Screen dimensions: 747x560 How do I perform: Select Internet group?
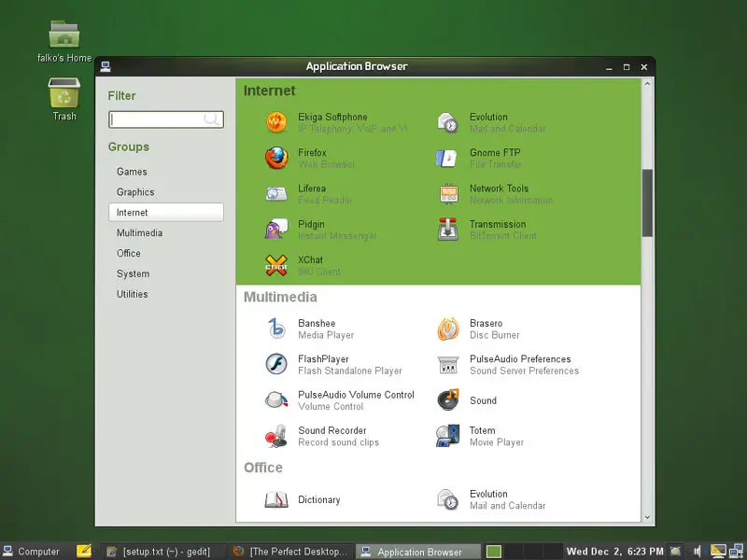(x=166, y=213)
